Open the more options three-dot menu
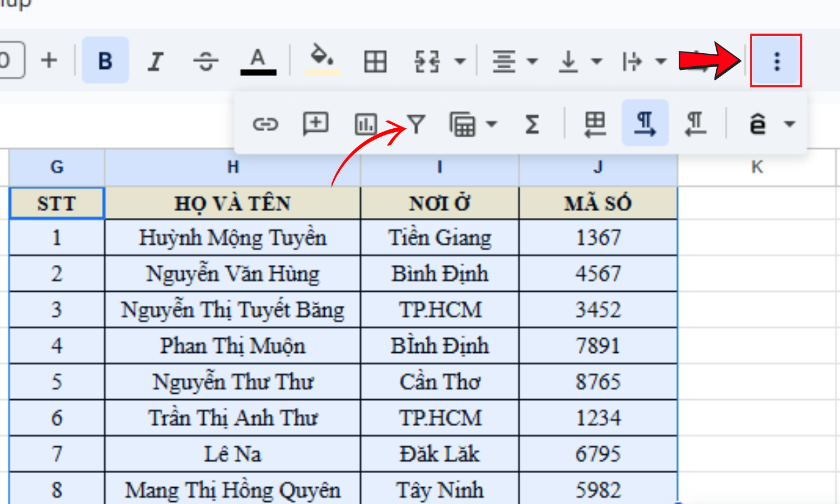840x504 pixels. pos(776,60)
